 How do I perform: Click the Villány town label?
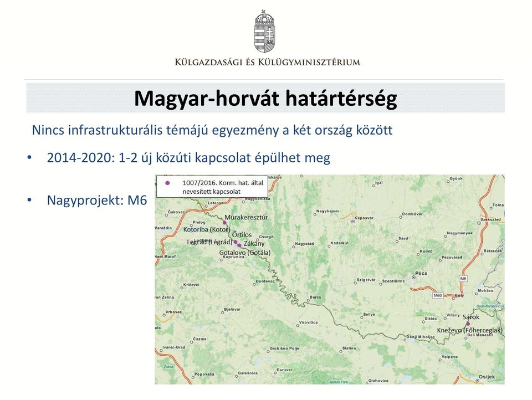coord(453,315)
